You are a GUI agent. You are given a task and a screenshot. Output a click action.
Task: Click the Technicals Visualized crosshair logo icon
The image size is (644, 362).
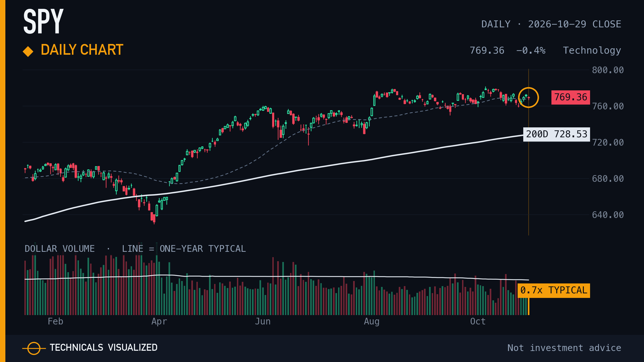(34, 348)
